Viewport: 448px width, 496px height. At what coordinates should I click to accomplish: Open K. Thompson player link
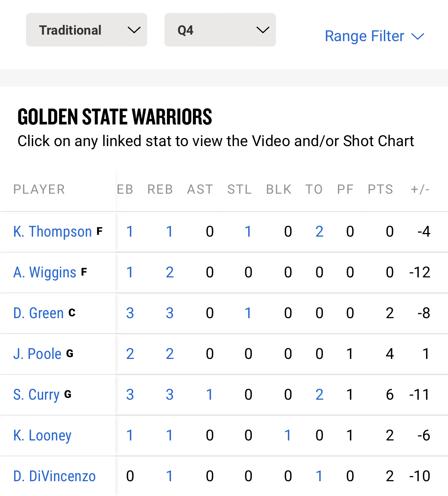click(53, 232)
